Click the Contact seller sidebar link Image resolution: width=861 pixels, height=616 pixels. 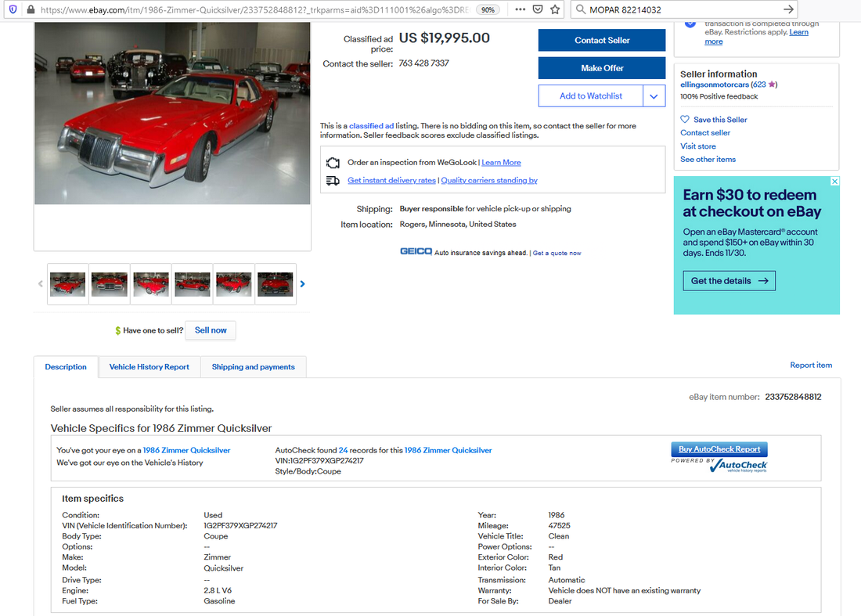point(705,133)
